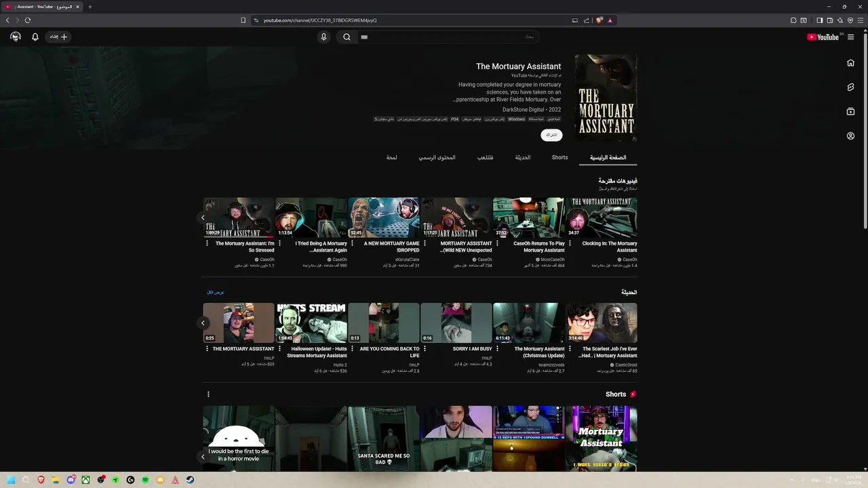Image resolution: width=868 pixels, height=488 pixels.
Task: Click the عرض الكل (Show all) link
Action: click(216, 292)
